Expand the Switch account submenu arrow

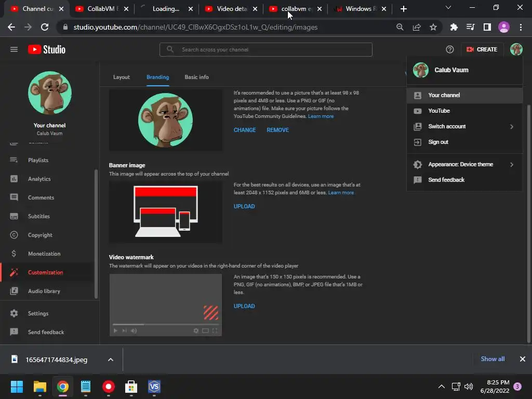512,127
